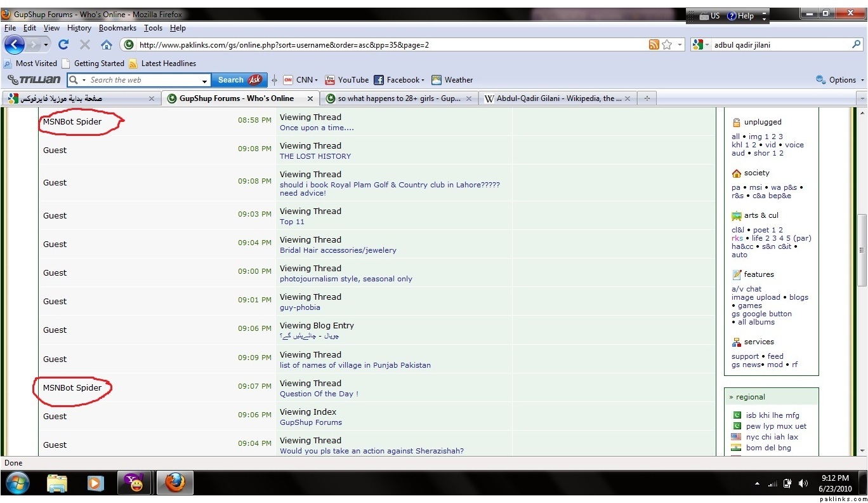Open a new tab with the plus button
Viewport: 868px width, 503px height.
pyautogui.click(x=647, y=98)
